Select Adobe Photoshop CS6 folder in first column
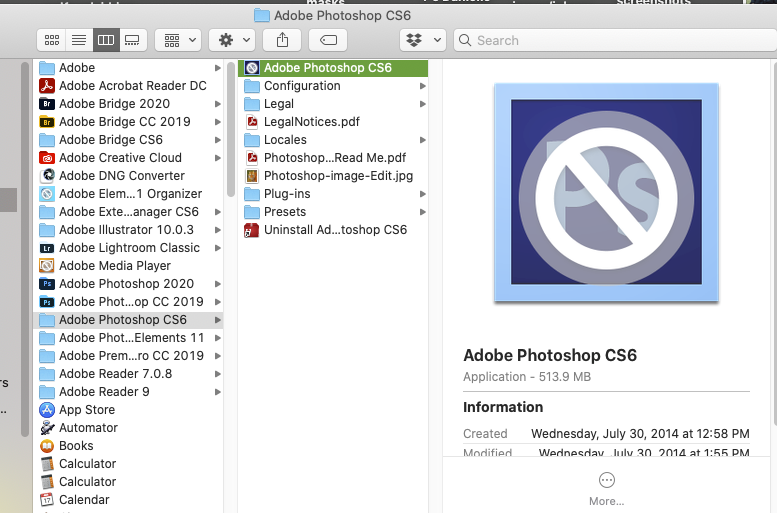The height and width of the screenshot is (513, 777). [x=128, y=320]
